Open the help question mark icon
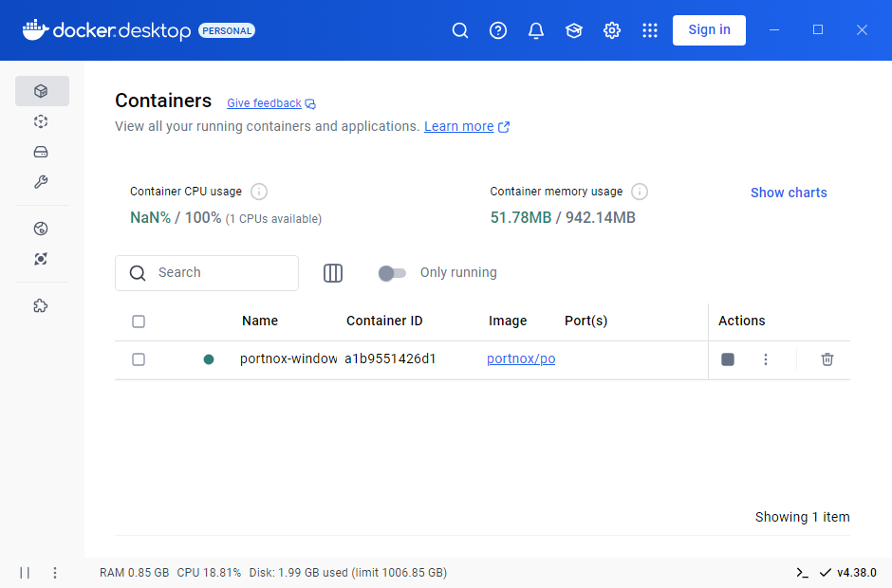 click(x=498, y=30)
